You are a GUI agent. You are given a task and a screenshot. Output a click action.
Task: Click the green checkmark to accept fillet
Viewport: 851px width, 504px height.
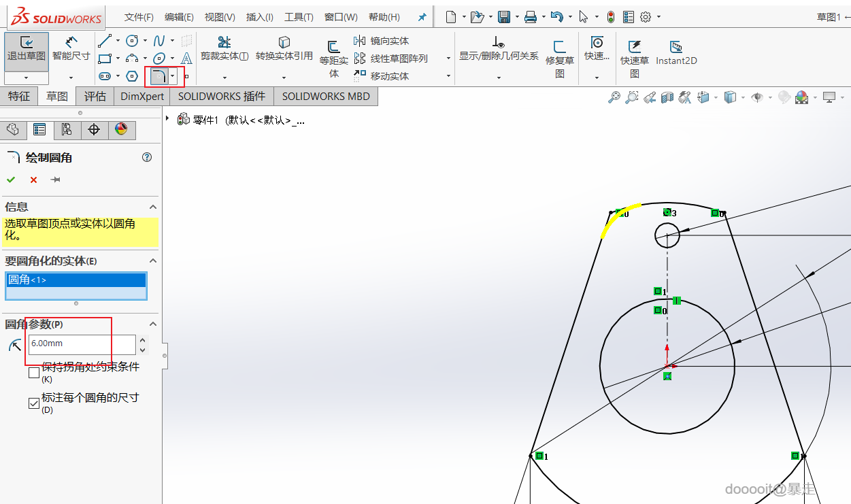(11, 180)
